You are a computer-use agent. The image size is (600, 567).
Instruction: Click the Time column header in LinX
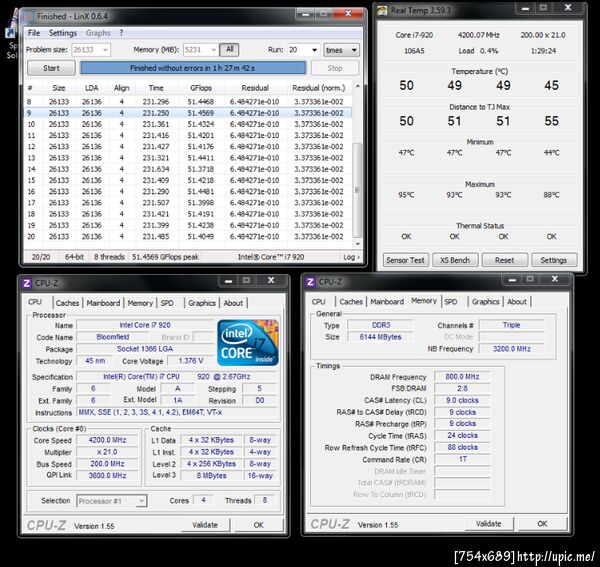point(156,88)
